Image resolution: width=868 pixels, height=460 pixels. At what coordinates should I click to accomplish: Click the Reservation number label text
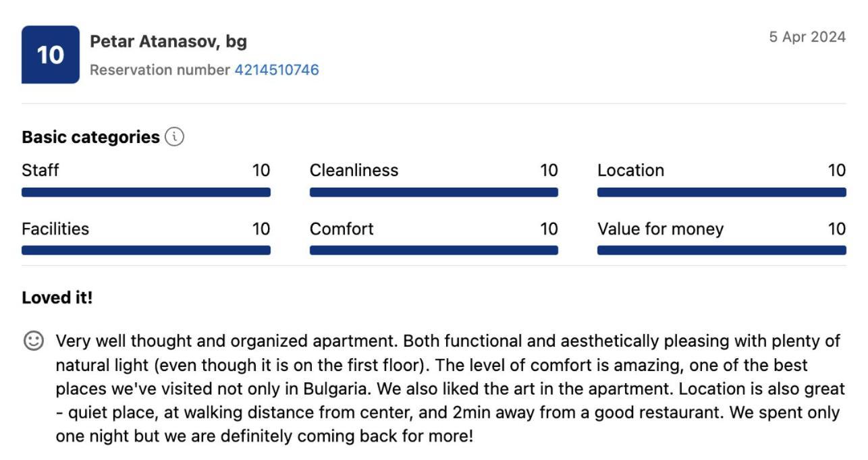[160, 69]
